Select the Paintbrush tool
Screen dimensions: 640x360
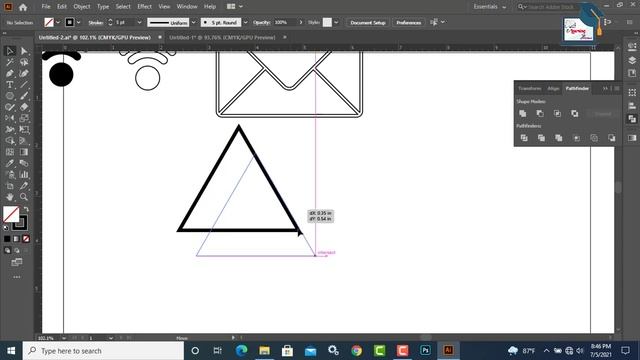click(x=24, y=96)
